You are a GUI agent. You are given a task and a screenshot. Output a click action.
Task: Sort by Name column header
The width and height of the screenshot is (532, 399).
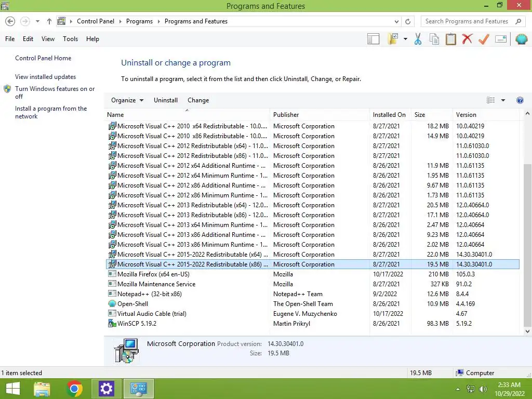click(187, 115)
